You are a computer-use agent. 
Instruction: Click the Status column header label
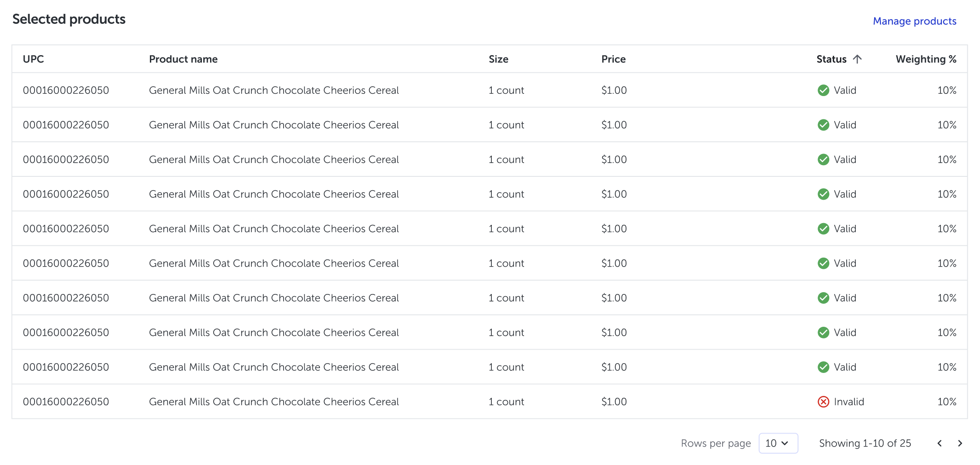(x=831, y=59)
